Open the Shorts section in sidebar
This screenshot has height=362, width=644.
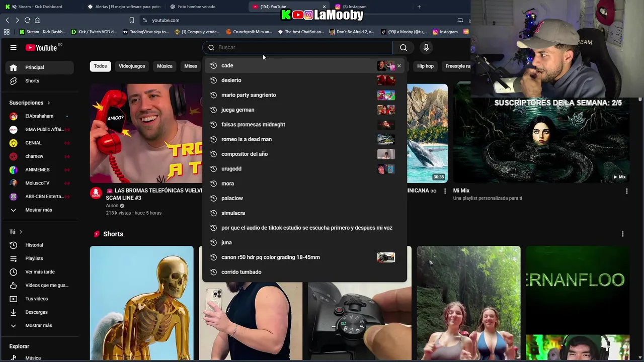click(x=40, y=81)
